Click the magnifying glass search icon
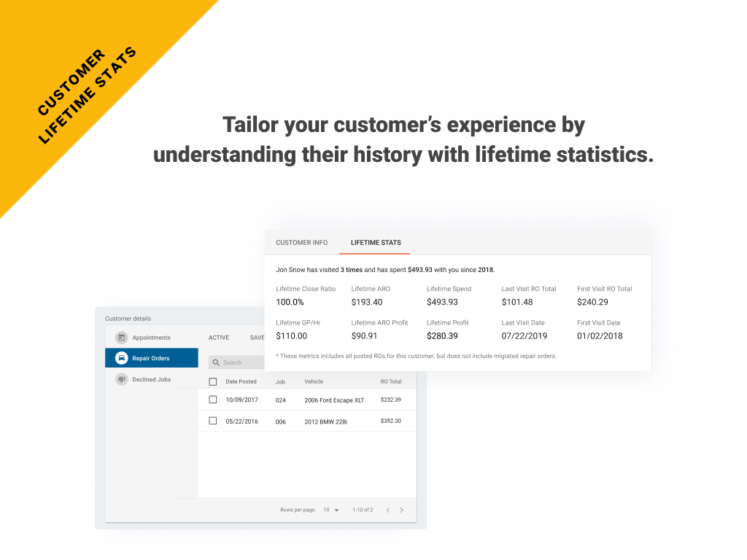Viewport: 747px width, 560px height. click(x=216, y=362)
